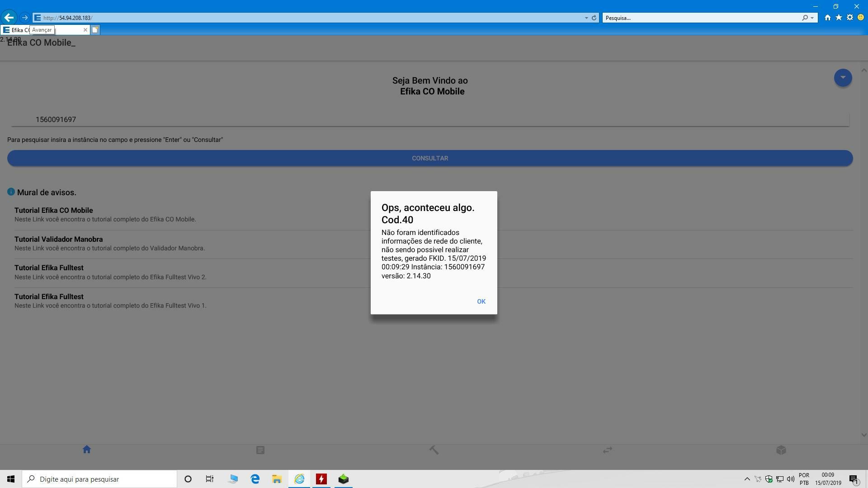868x488 pixels.
Task: Click the Cortana circle icon
Action: (x=188, y=479)
